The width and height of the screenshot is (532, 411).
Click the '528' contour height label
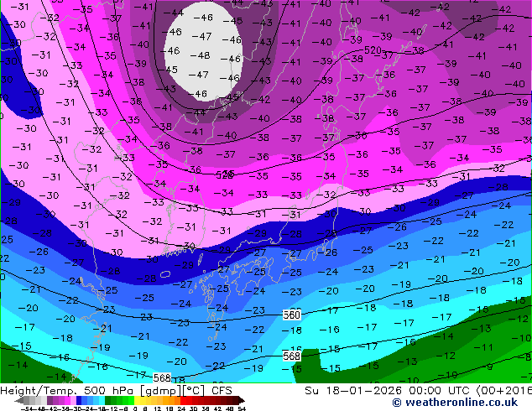click(x=225, y=175)
